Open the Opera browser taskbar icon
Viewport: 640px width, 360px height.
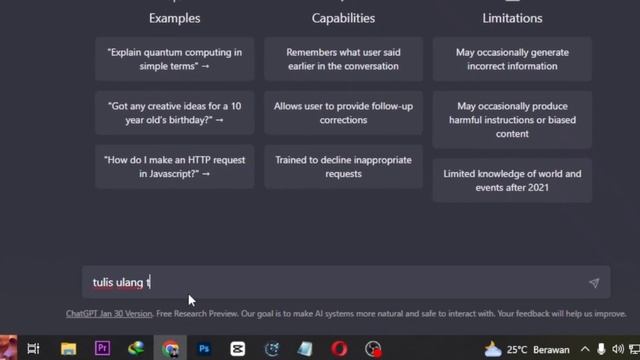click(x=339, y=349)
